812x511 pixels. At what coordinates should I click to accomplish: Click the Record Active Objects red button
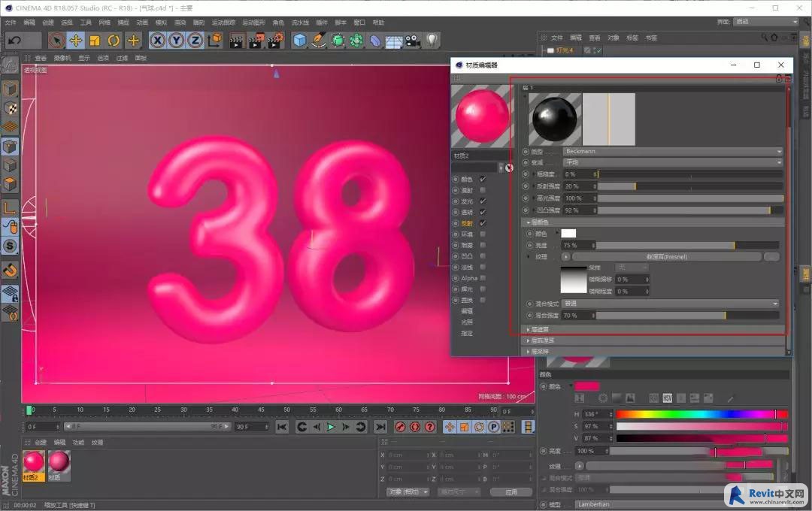click(400, 427)
